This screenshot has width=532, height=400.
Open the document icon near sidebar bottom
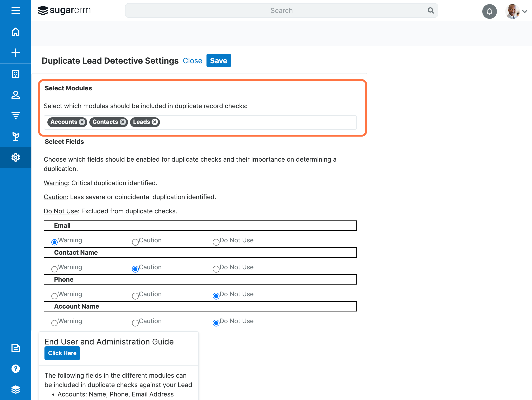coord(16,348)
